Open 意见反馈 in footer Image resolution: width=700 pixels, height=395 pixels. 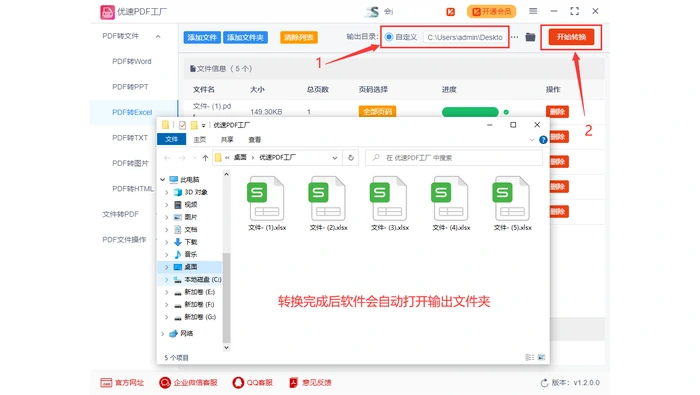click(x=311, y=383)
